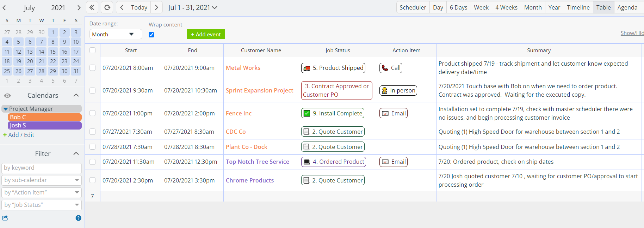644x228 pixels.
Task: Go to previous month in mini calendar
Action: tap(4, 8)
